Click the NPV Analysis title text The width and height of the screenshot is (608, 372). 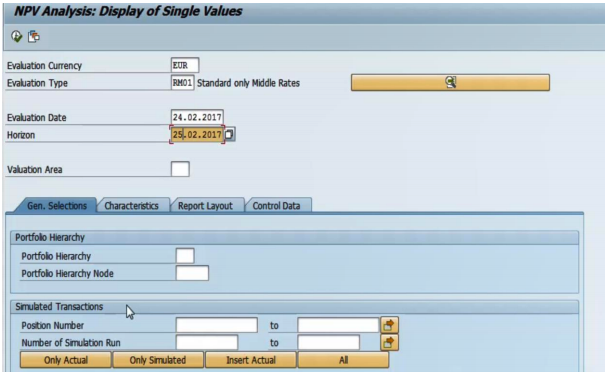[x=128, y=11]
